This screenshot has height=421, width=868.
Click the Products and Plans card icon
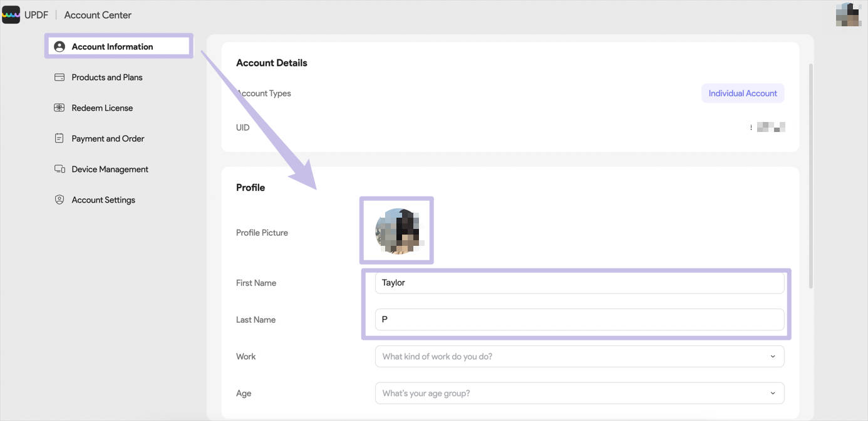point(59,78)
